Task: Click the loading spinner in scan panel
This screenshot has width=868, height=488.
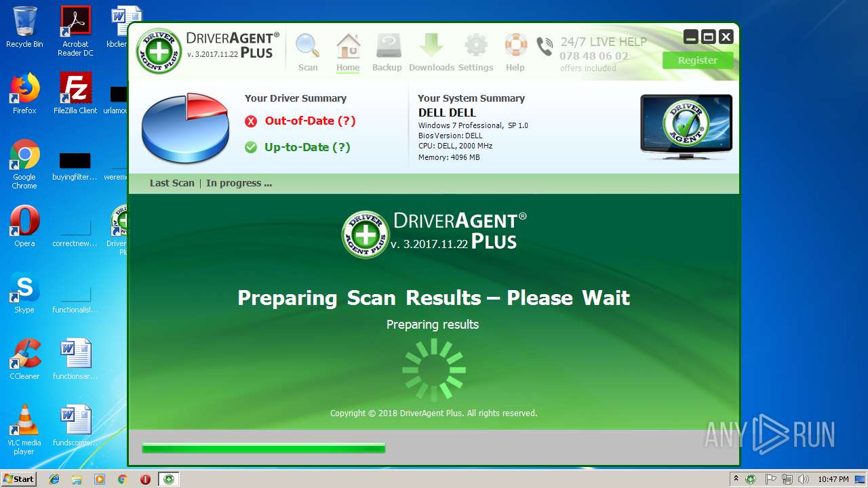Action: pos(434,370)
